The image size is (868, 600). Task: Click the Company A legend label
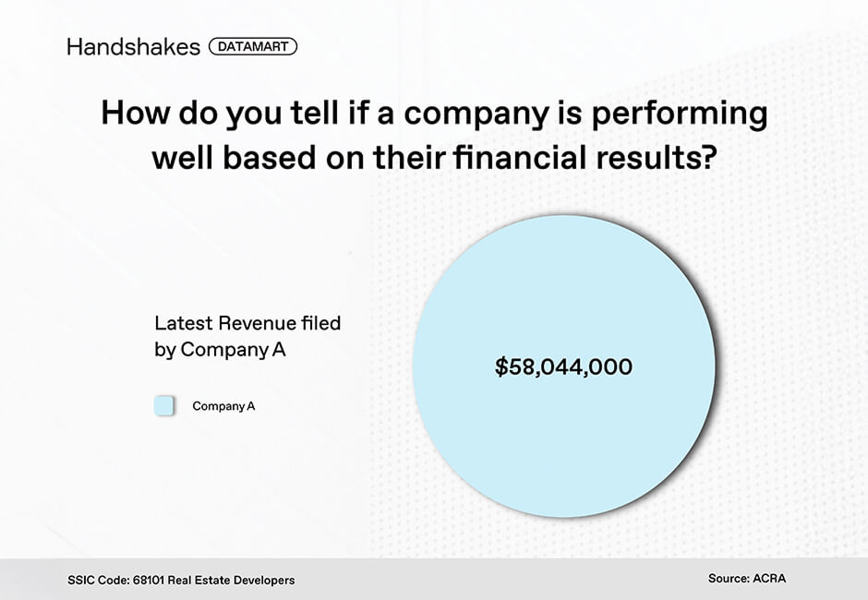tap(223, 405)
